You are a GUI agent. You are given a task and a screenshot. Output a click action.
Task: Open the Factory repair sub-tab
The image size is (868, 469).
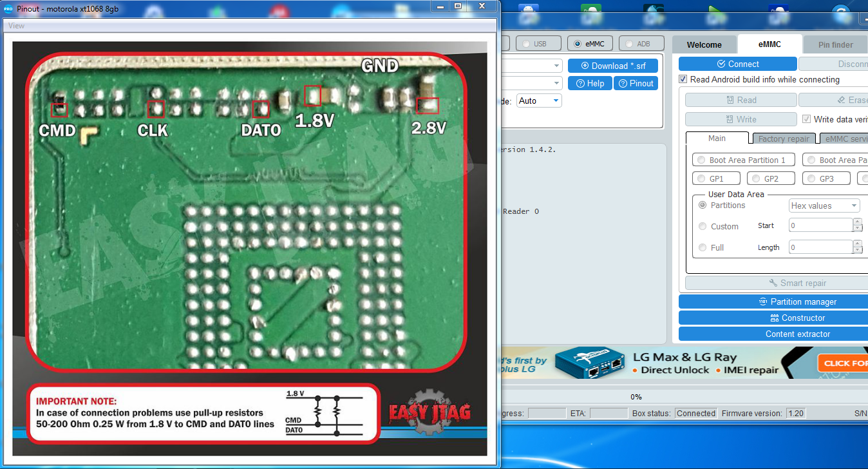784,139
